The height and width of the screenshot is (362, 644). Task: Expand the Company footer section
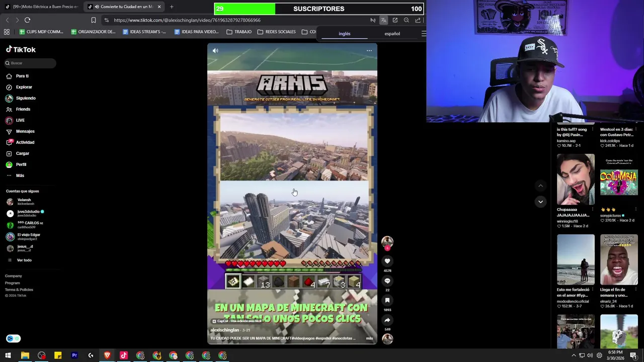click(x=14, y=276)
